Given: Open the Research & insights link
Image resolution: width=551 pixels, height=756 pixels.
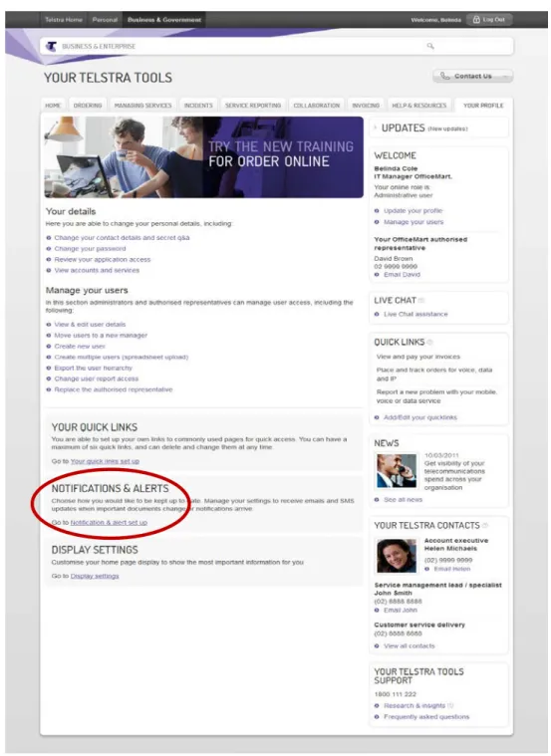Looking at the screenshot, I should point(414,706).
